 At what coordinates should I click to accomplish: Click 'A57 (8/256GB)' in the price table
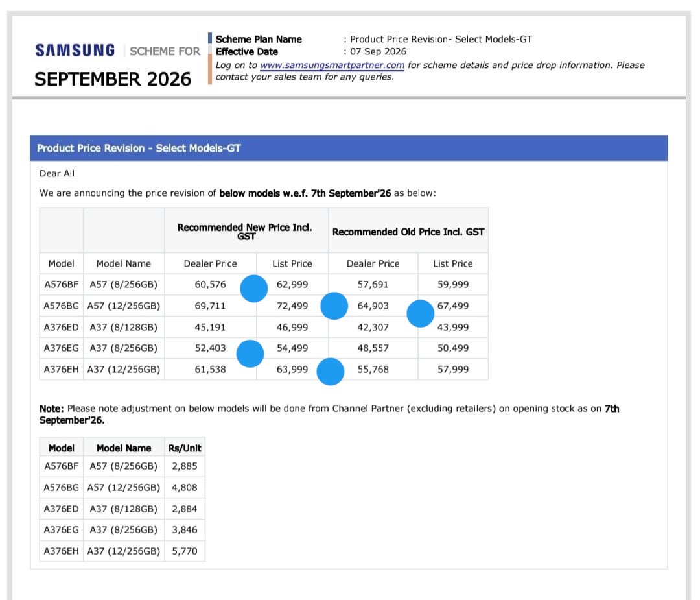(124, 285)
